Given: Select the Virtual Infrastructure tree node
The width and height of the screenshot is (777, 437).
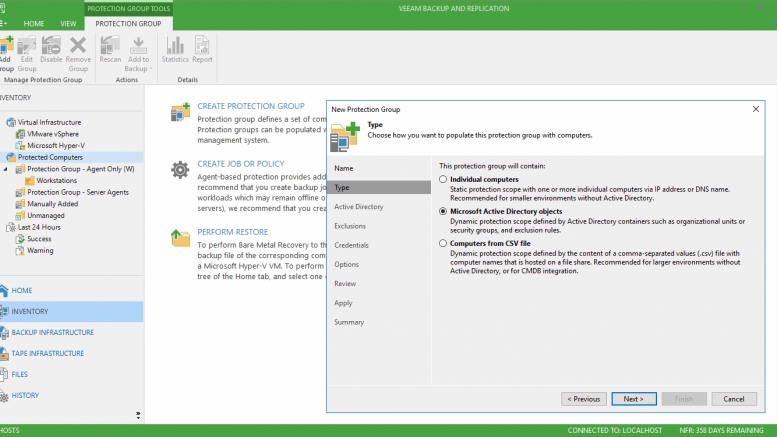Looking at the screenshot, I should click(x=49, y=122).
